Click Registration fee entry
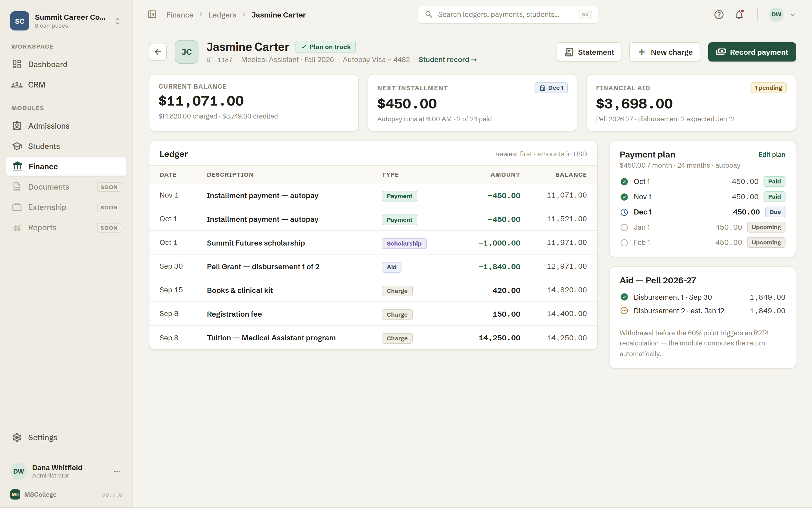This screenshot has height=508, width=812. pos(234,314)
